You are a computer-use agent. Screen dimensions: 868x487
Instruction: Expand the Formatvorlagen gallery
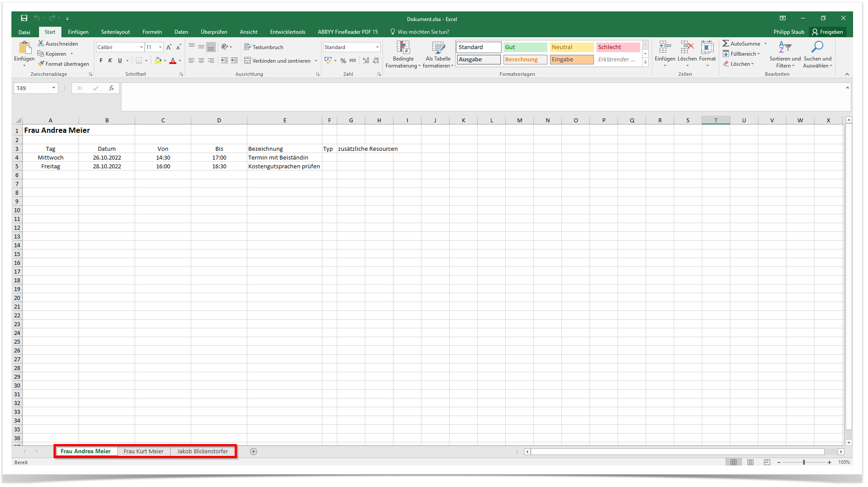click(645, 63)
